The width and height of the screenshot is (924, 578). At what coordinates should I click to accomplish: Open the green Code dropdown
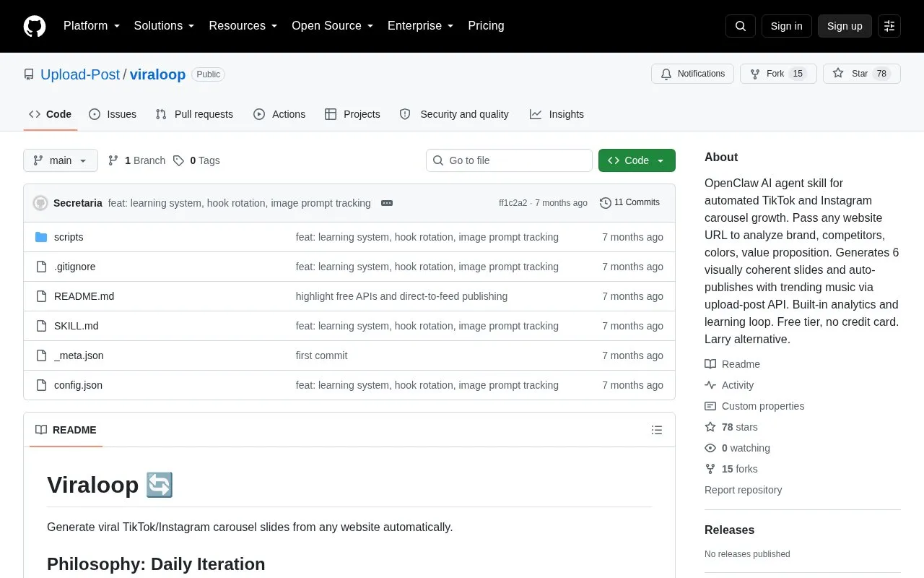[x=637, y=160]
